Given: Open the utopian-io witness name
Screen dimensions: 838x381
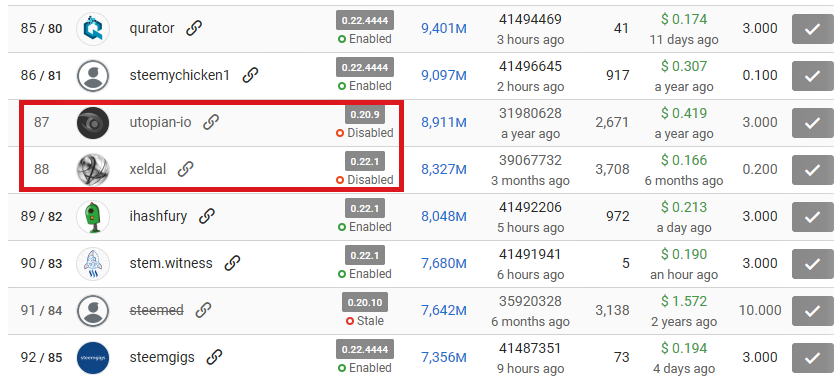Looking at the screenshot, I should [160, 123].
